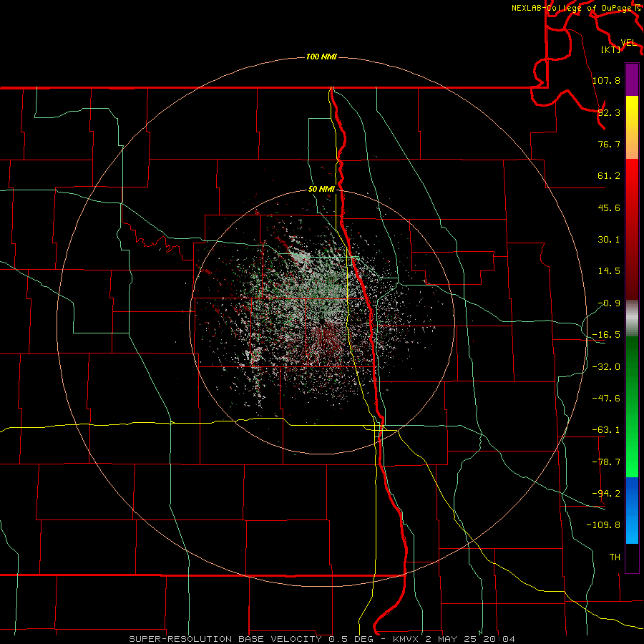Select the -16.5 scale label

click(606, 335)
